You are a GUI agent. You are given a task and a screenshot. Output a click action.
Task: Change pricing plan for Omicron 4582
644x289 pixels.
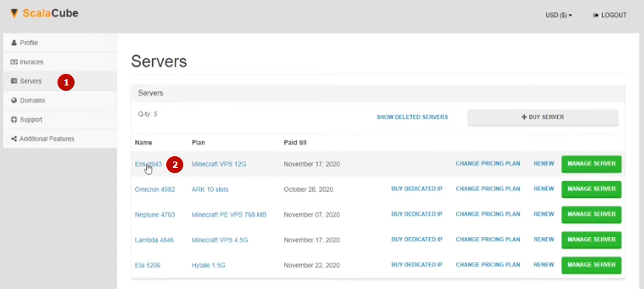(488, 189)
